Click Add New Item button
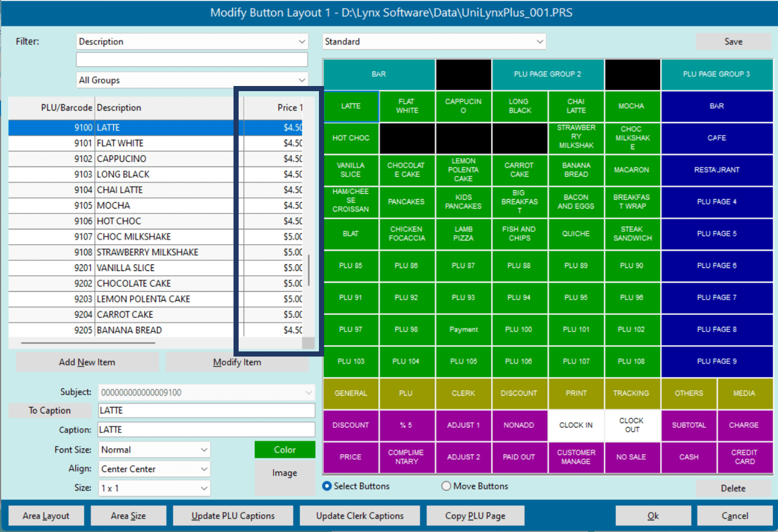This screenshot has width=778, height=532. 87,362
